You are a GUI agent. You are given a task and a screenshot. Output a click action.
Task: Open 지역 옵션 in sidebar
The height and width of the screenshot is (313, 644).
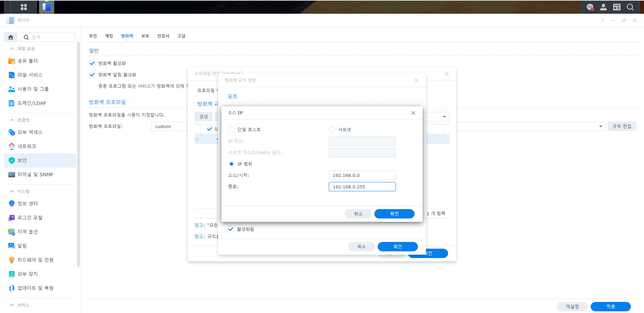pos(40,232)
